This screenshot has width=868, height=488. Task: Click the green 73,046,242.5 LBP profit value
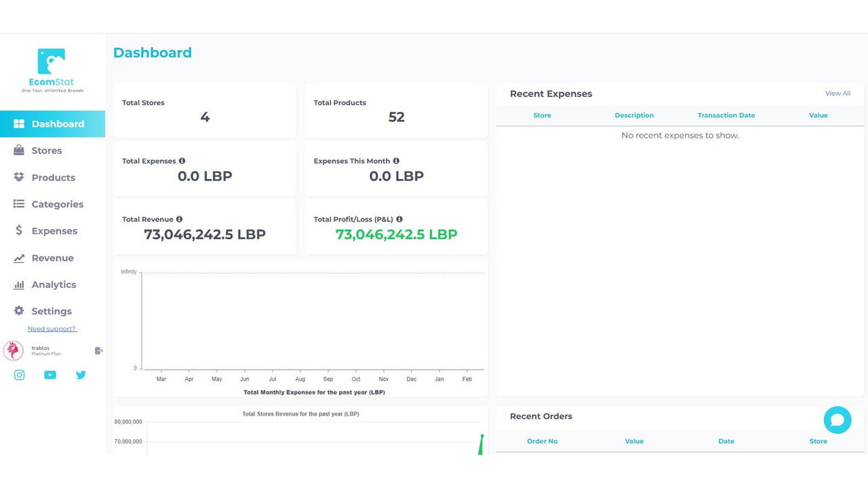(x=397, y=235)
